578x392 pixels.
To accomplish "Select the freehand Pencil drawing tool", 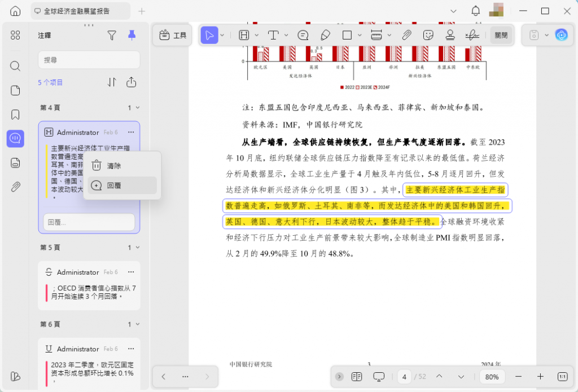I will 325,34.
